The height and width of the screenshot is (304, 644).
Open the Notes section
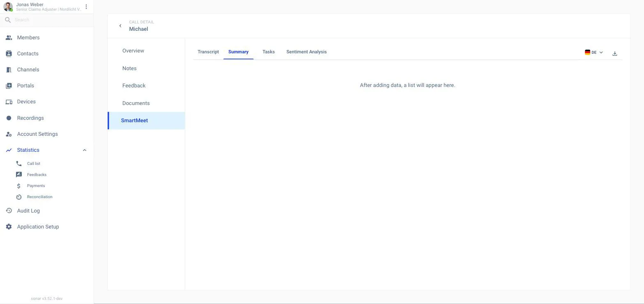point(129,69)
